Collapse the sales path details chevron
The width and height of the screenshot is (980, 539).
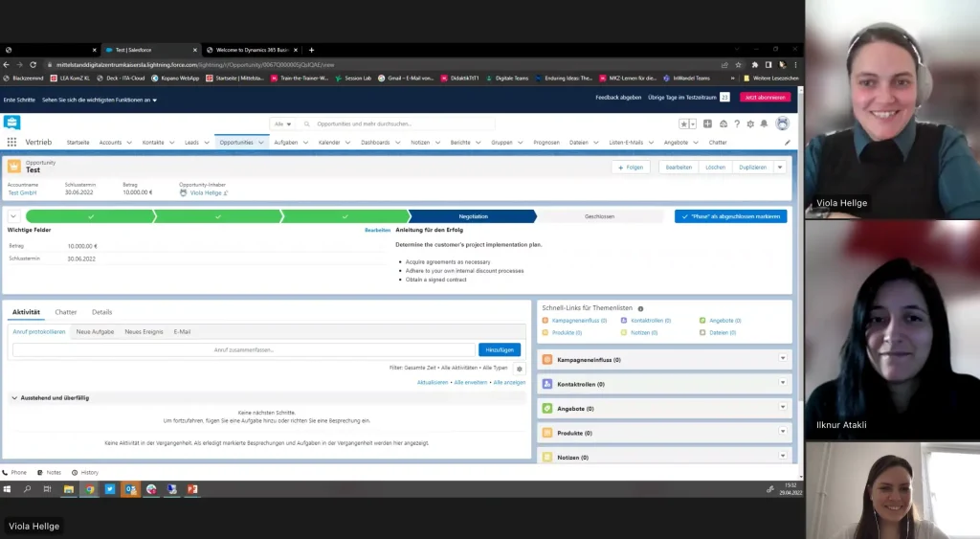[x=13, y=216]
